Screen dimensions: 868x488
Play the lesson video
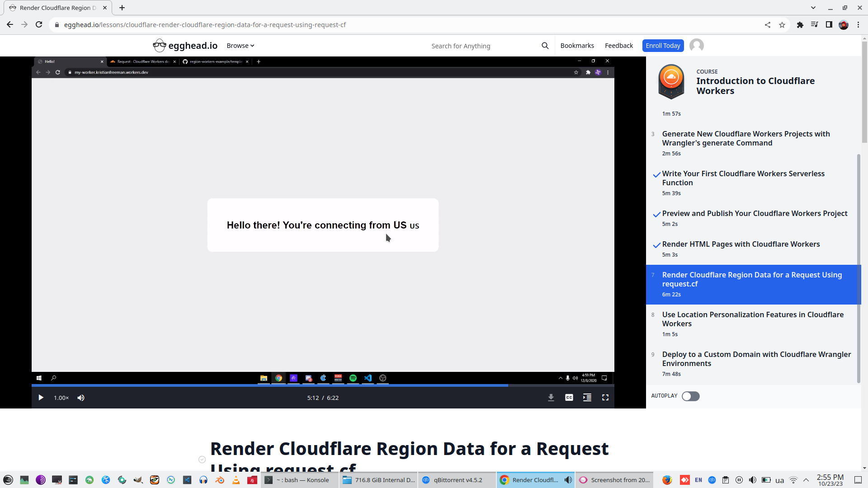[41, 398]
